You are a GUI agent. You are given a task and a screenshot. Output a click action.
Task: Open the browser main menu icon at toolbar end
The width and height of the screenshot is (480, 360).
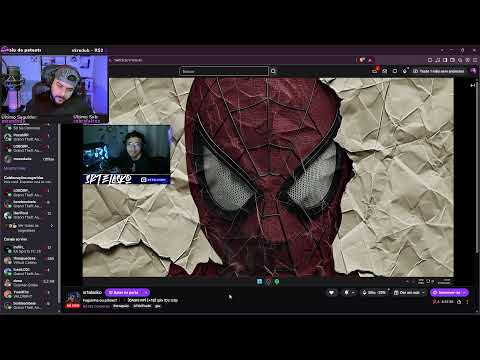(x=475, y=60)
